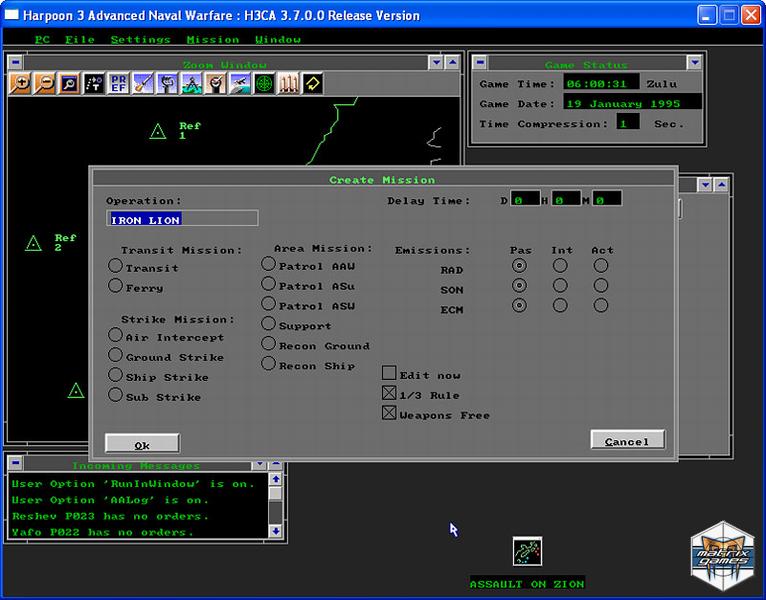Click Zoom Window up arrow button
766x600 pixels.
click(x=452, y=63)
